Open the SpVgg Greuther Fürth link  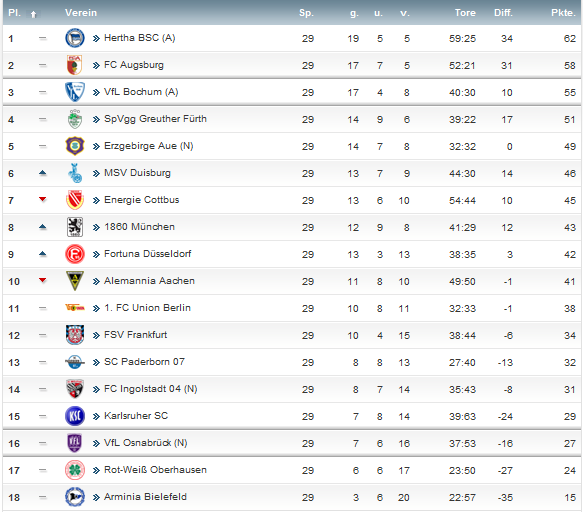(155, 119)
